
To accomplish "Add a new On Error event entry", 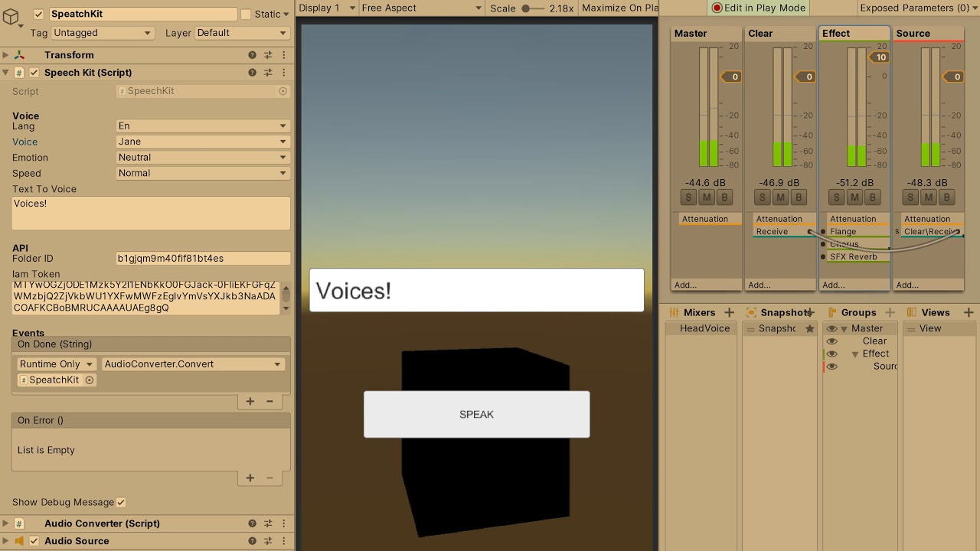I will point(250,478).
